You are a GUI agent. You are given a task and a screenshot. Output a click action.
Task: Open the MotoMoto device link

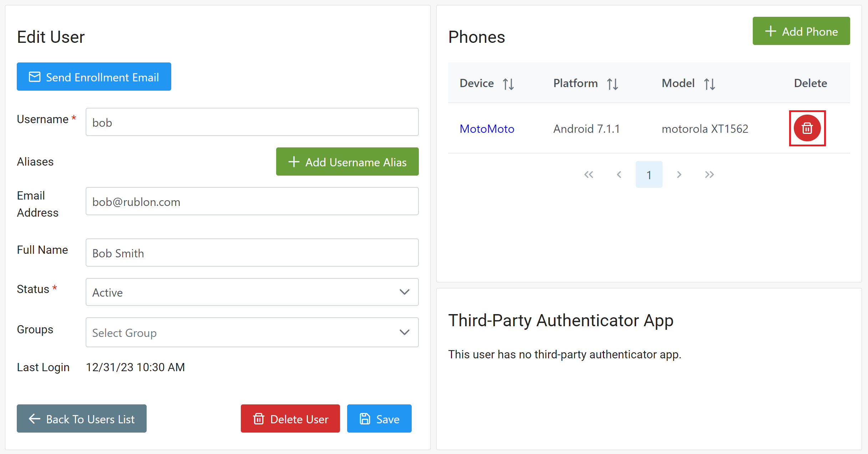[x=487, y=128]
